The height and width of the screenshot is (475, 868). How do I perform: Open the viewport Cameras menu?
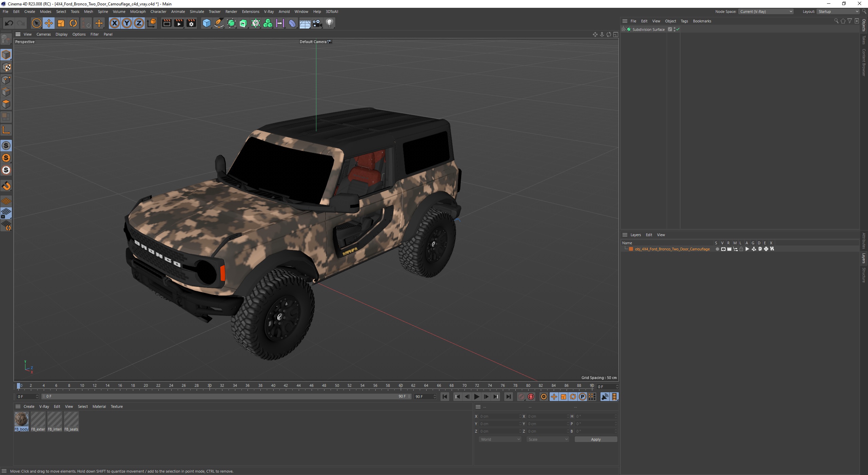tap(43, 34)
